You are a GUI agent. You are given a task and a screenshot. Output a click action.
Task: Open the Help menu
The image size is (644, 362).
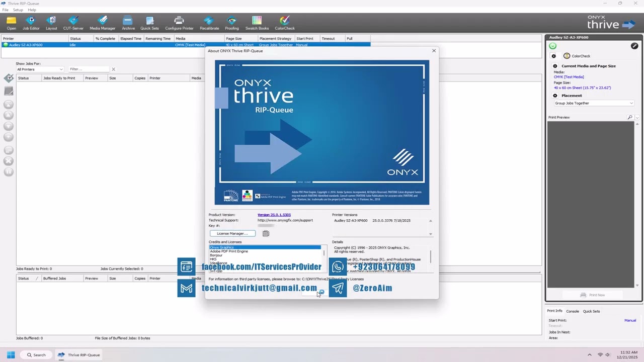point(32,10)
